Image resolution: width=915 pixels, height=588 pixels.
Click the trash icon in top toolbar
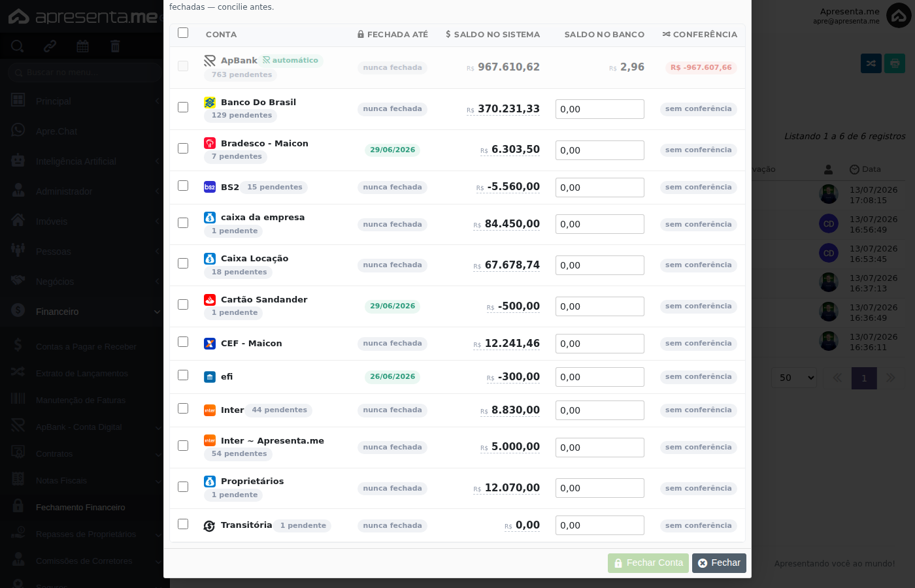[x=115, y=46]
